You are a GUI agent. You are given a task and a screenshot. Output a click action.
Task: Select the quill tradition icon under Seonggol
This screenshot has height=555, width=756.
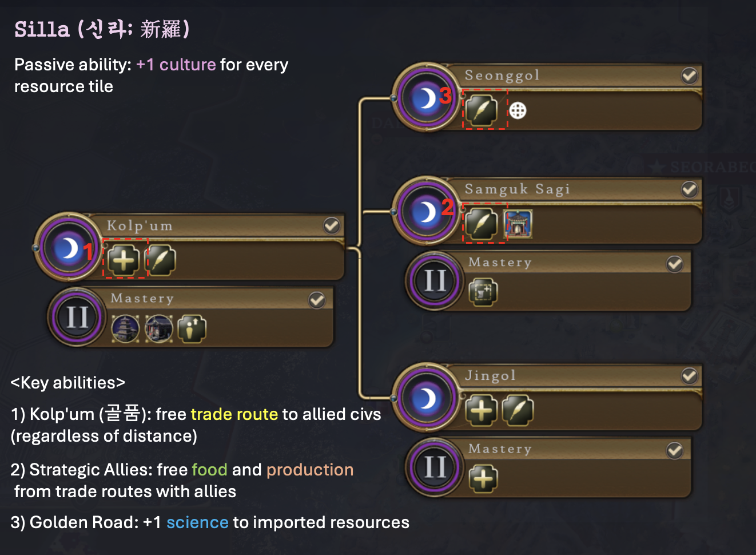tap(482, 110)
